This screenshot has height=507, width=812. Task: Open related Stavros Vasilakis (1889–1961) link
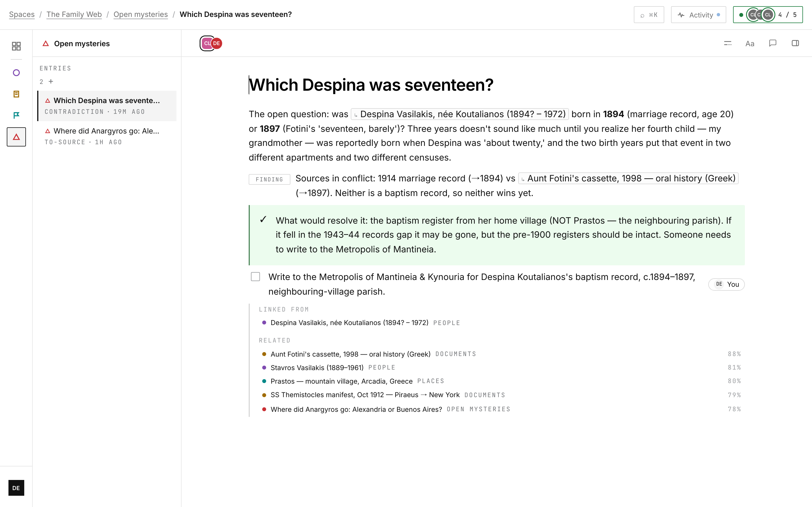(317, 368)
